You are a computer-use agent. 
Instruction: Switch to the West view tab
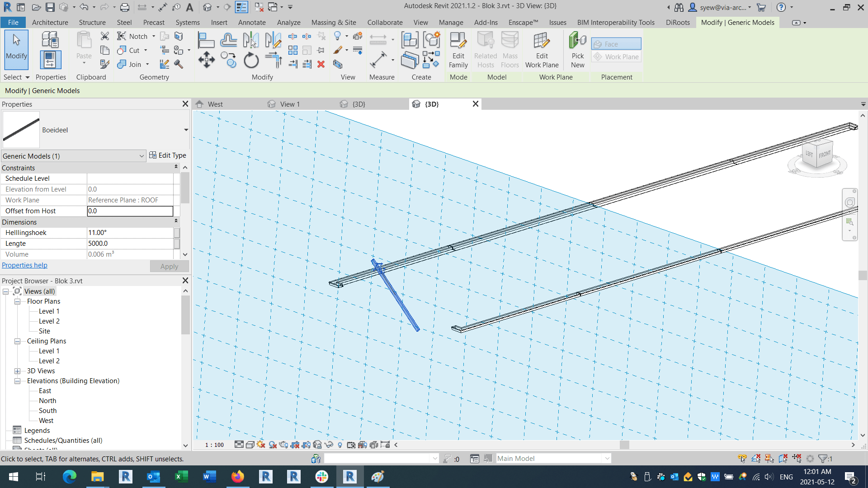click(x=215, y=104)
